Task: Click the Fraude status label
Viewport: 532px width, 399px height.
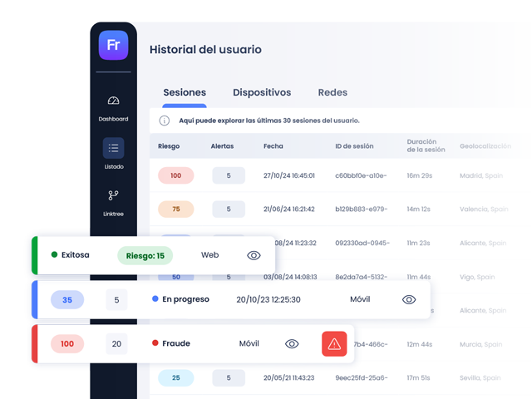Action: 176,343
